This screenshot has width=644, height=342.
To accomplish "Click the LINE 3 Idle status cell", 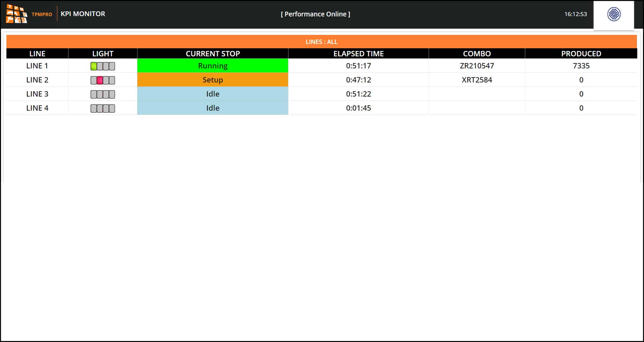I will [x=213, y=94].
